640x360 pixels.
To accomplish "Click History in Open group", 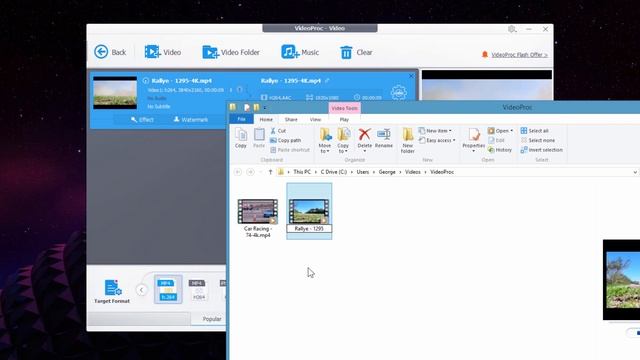I will tap(500, 150).
